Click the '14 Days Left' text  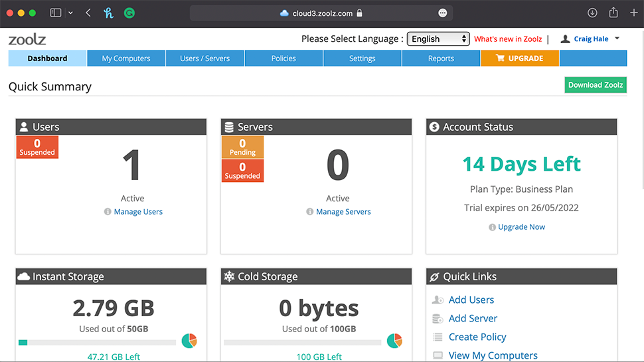(x=522, y=164)
